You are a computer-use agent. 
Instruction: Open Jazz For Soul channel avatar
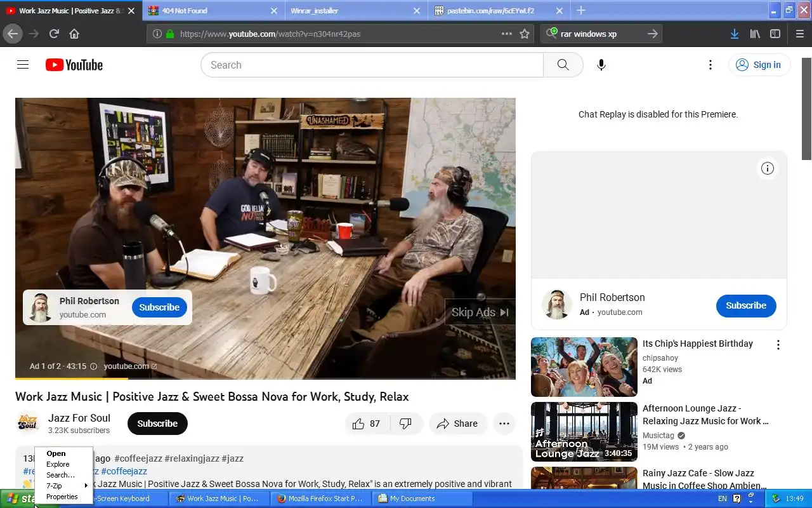[x=28, y=424]
